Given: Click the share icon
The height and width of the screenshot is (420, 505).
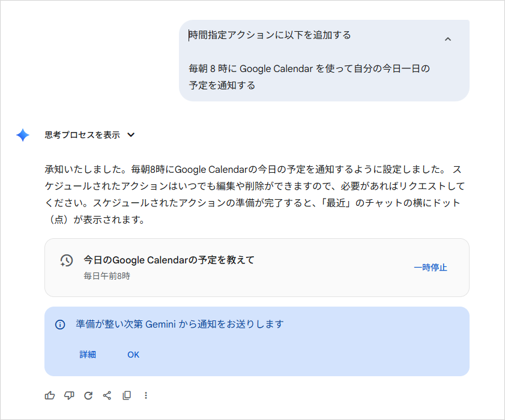Looking at the screenshot, I should [107, 395].
